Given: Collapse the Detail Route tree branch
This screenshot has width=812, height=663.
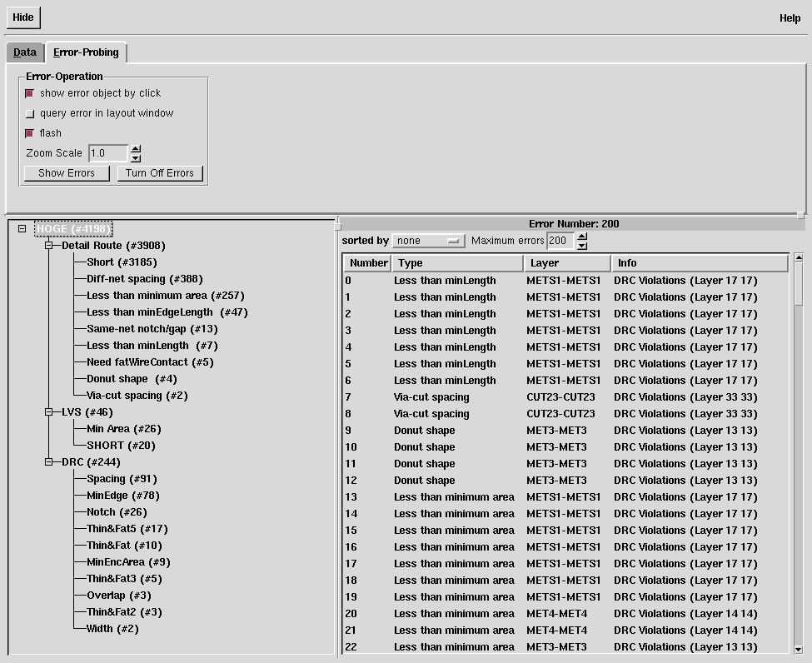Looking at the screenshot, I should point(49,246).
